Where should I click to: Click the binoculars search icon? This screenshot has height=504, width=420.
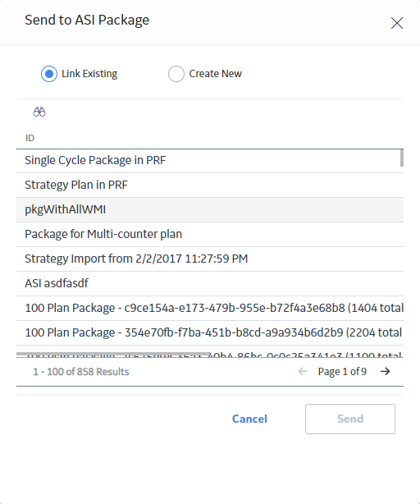click(x=39, y=112)
